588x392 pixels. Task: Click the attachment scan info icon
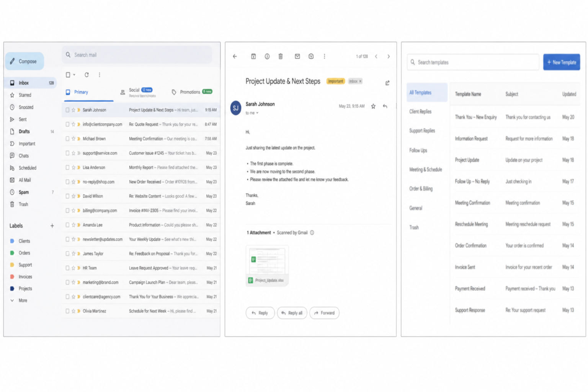[312, 233]
